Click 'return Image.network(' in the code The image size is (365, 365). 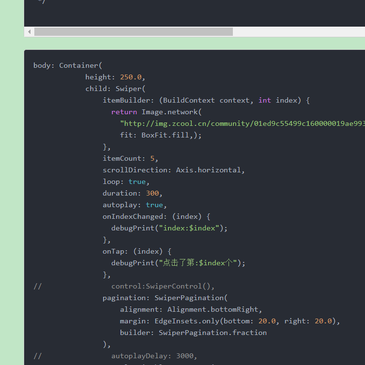pos(156,112)
